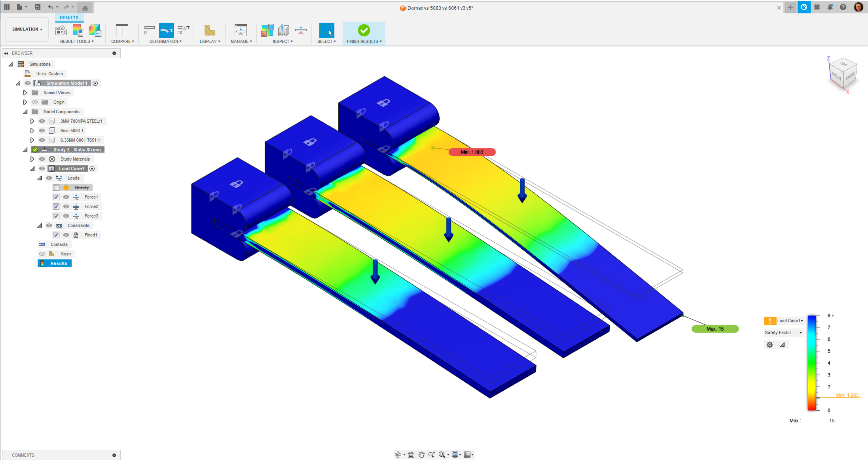Screen dimensions: 868x460
Task: Select the Results node in browser
Action: pos(54,263)
